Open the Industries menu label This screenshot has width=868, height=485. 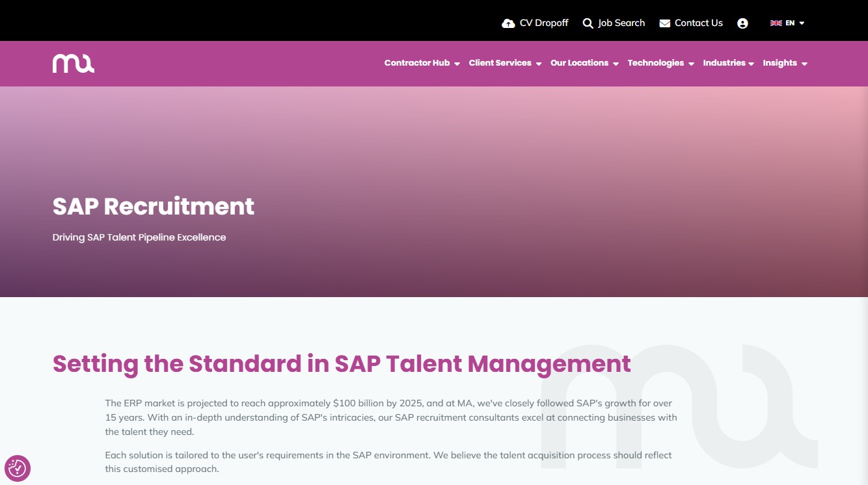pos(724,63)
